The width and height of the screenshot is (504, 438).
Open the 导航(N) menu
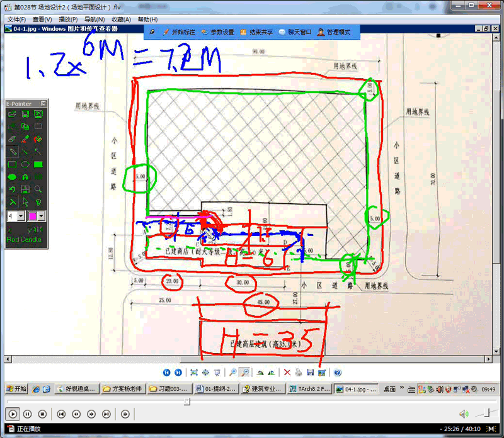pyautogui.click(x=94, y=20)
